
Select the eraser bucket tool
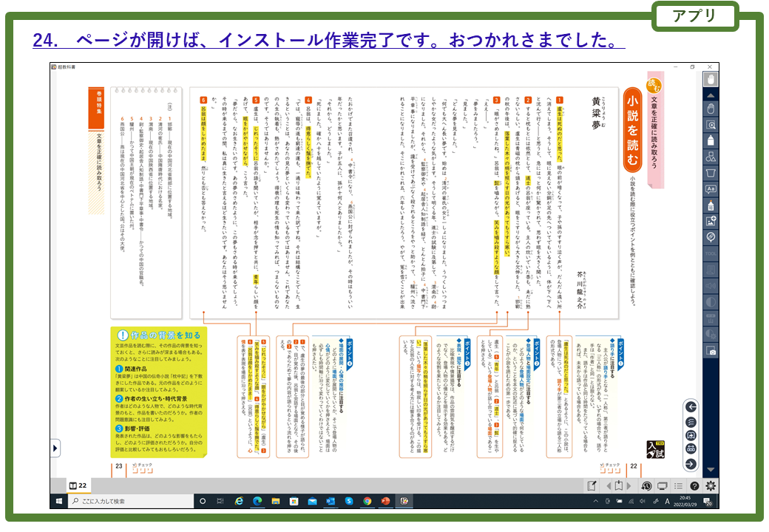click(711, 173)
